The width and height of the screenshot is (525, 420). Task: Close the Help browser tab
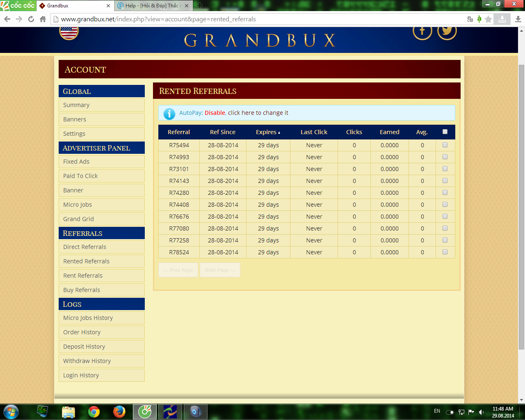[187, 6]
